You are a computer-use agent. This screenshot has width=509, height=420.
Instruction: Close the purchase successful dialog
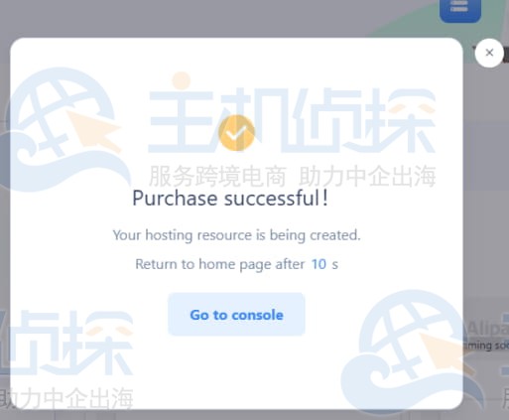[x=489, y=53]
